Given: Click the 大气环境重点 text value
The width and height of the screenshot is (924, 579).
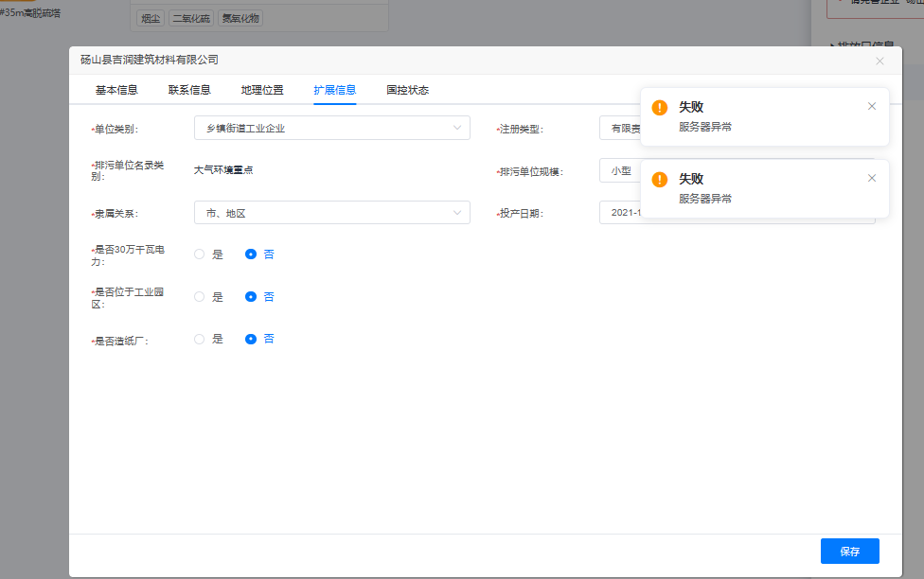Looking at the screenshot, I should [223, 170].
